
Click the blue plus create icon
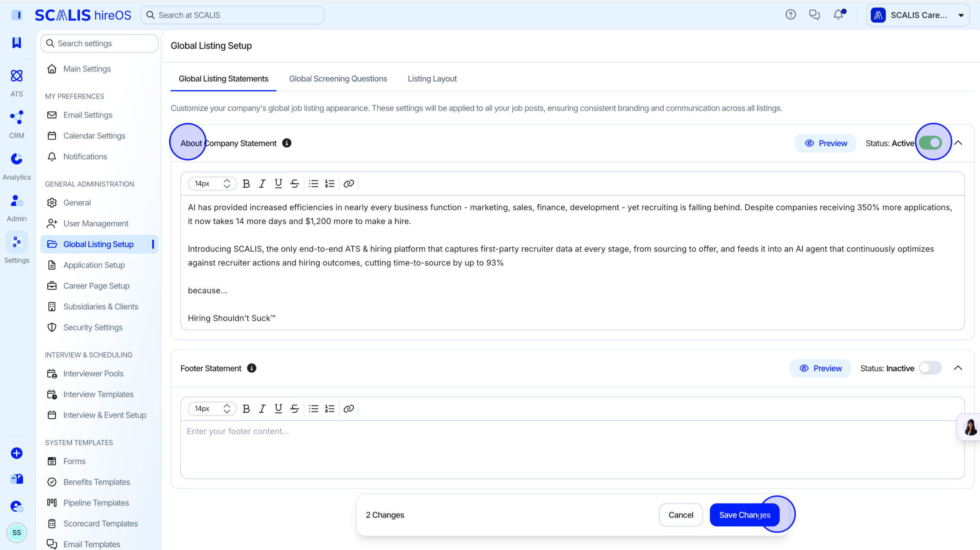[x=17, y=453]
